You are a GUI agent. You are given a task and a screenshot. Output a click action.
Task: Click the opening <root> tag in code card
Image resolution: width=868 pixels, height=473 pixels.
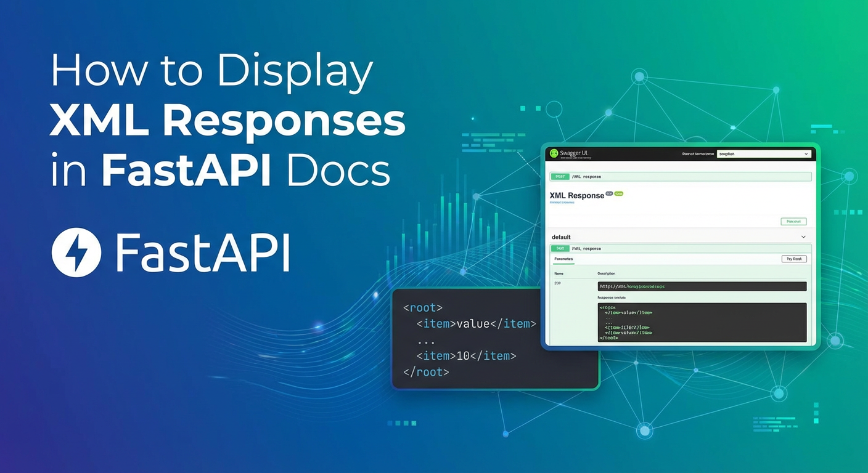pos(423,307)
